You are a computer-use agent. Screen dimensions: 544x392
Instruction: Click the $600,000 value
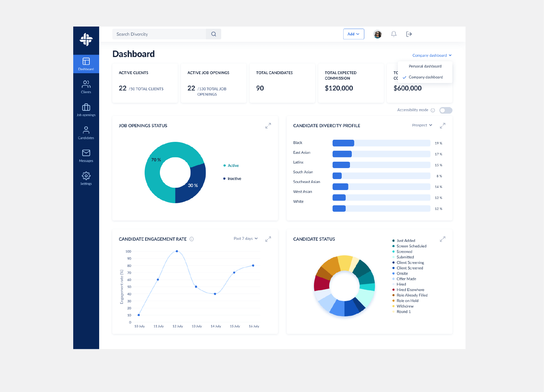408,88
